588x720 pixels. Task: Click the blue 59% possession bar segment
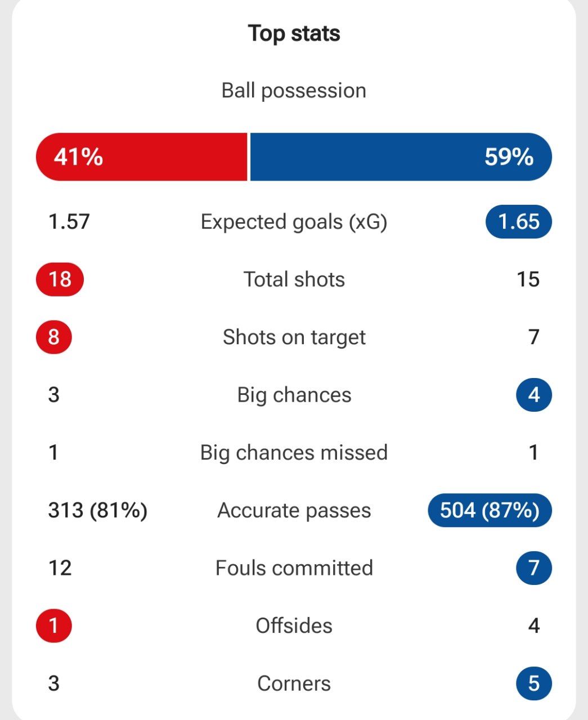tap(400, 157)
